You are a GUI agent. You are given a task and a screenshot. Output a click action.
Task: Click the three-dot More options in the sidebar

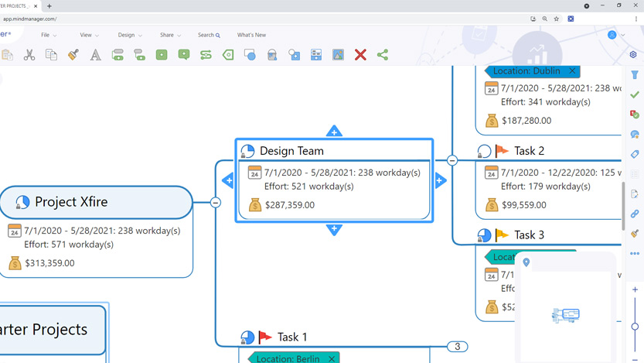pyautogui.click(x=635, y=254)
